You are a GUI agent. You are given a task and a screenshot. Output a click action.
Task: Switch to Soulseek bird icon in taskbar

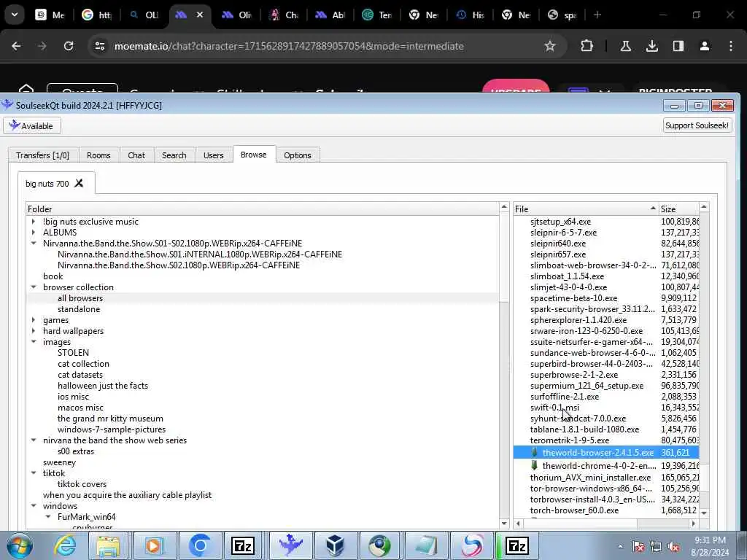pos(290,545)
